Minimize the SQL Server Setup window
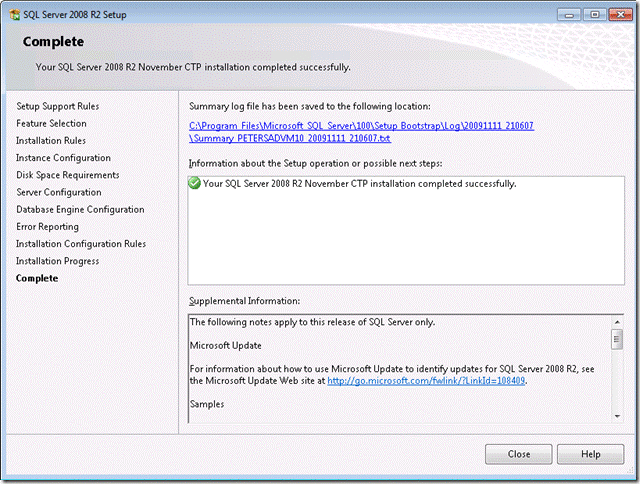The width and height of the screenshot is (640, 484). [x=569, y=15]
